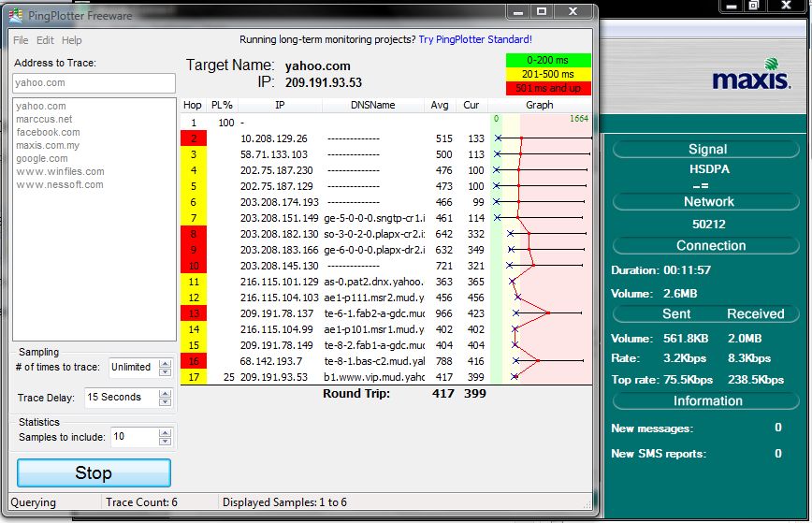The width and height of the screenshot is (812, 523).
Task: Select DNS name b1.www.vip.mud.yahoo row
Action: pos(374,377)
